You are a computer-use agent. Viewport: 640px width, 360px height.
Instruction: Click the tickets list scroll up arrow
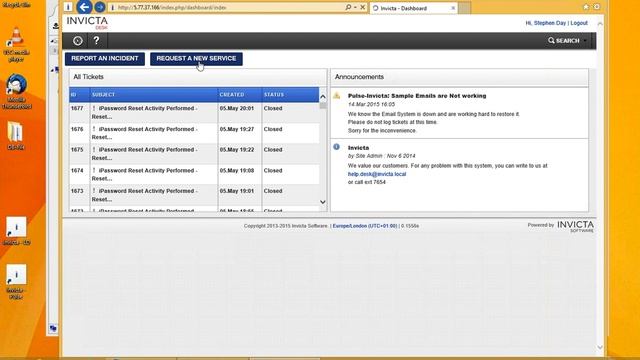323,97
